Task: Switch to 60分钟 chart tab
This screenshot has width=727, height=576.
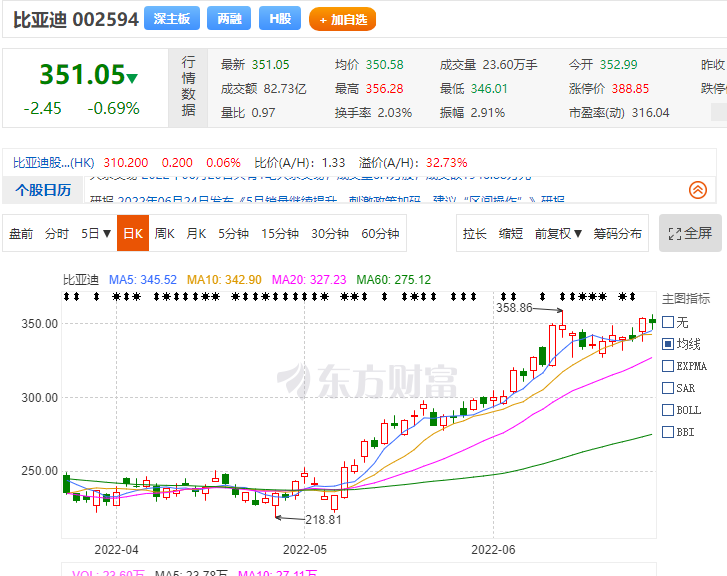Action: coord(380,234)
